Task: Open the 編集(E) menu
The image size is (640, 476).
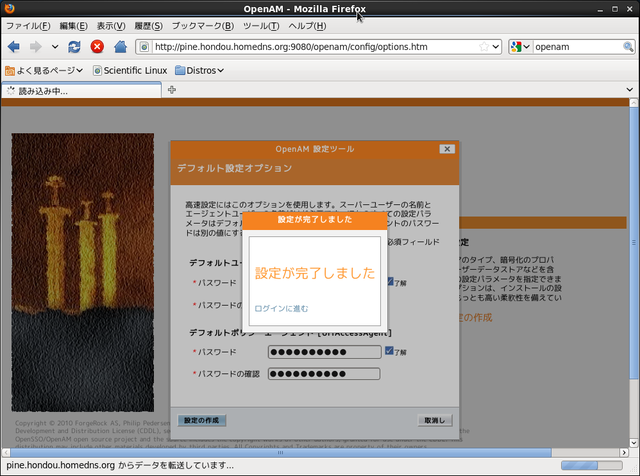Action: 73,26
